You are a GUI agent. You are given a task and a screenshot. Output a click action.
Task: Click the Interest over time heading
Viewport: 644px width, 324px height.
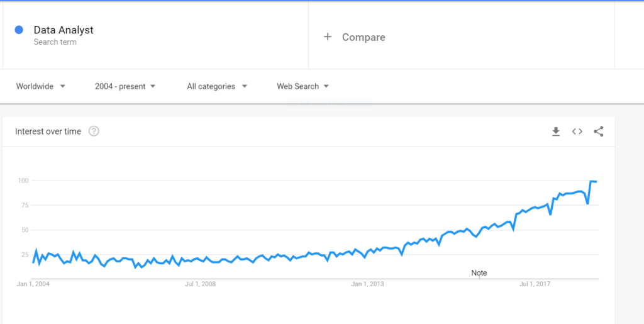click(48, 131)
